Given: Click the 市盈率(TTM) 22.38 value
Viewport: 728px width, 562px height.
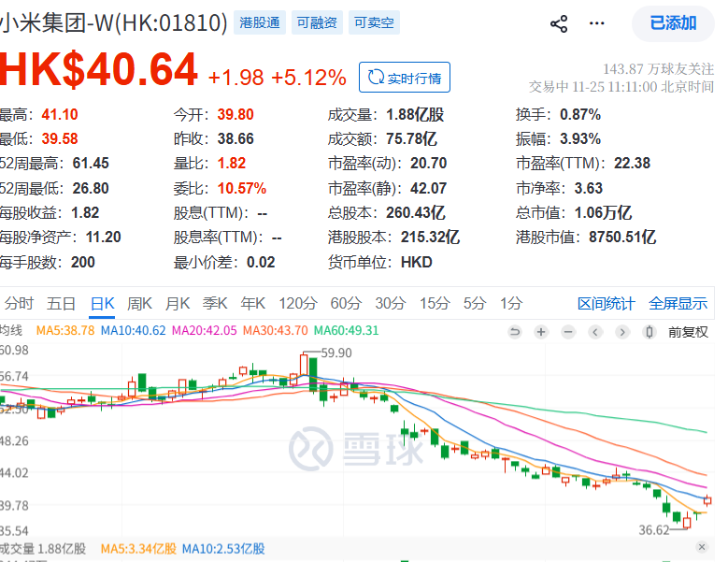Looking at the screenshot, I should click(633, 163).
